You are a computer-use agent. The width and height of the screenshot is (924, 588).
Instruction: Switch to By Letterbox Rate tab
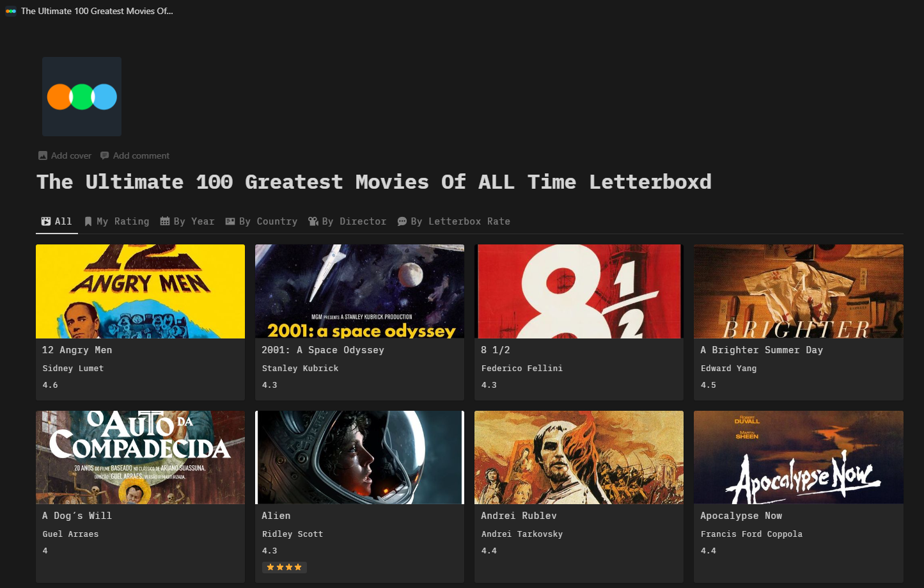pos(454,221)
